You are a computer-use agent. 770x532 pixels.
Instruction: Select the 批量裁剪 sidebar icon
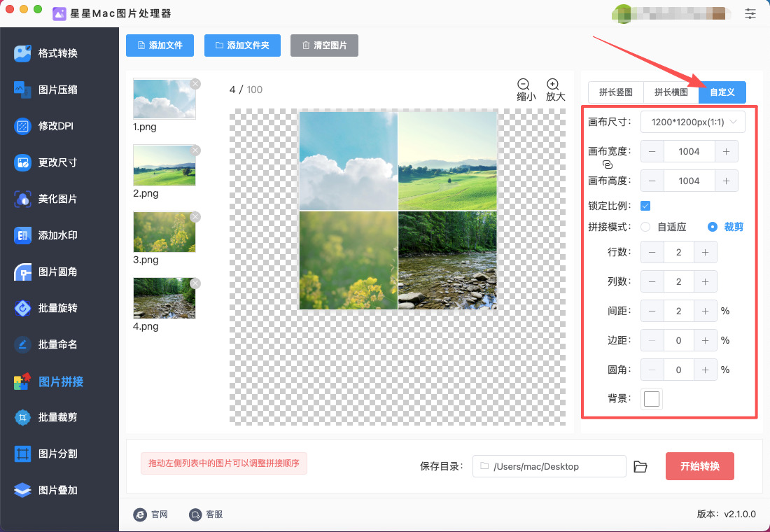[22, 417]
